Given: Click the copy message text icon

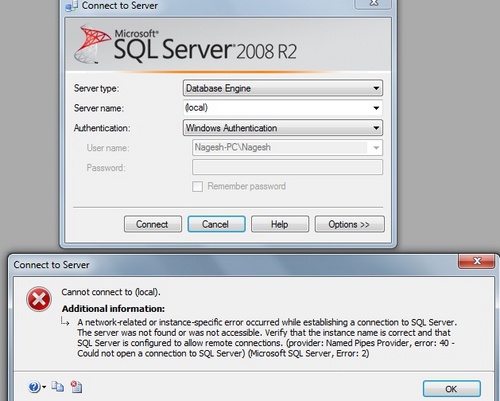Looking at the screenshot, I should click(58, 387).
